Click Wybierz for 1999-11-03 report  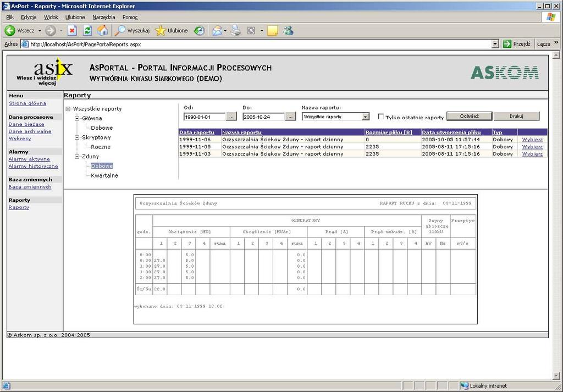[x=532, y=154]
